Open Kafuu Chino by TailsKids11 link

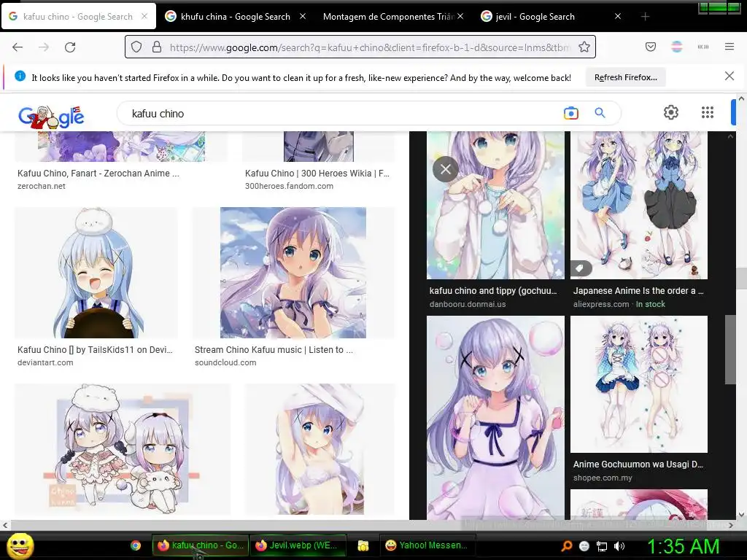click(x=95, y=349)
